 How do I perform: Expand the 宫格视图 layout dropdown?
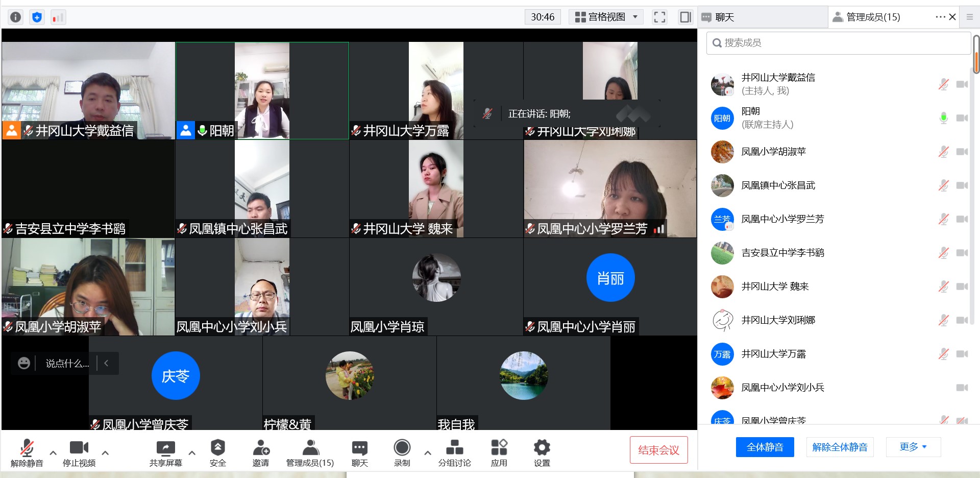click(606, 17)
